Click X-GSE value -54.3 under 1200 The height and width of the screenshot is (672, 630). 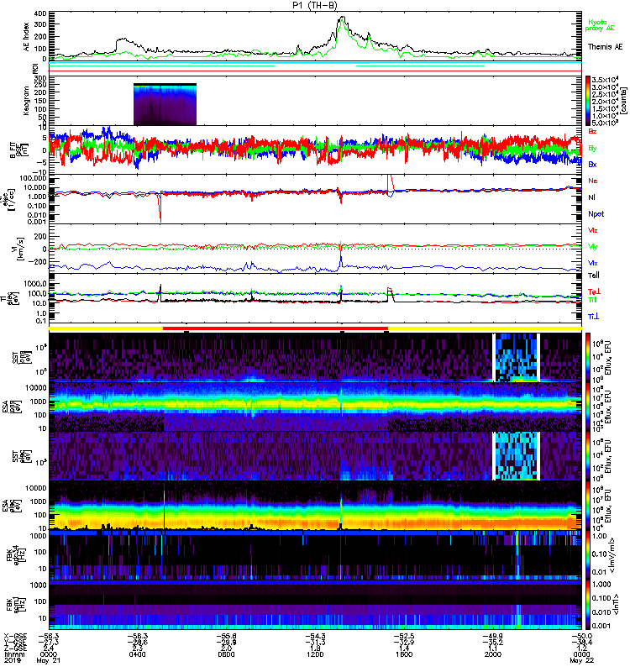click(x=315, y=636)
